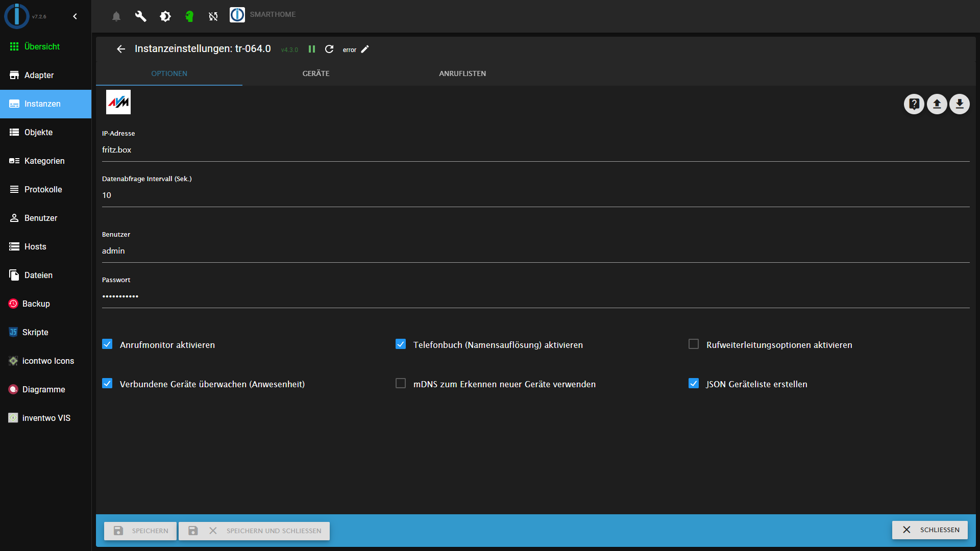This screenshot has width=980, height=551.
Task: Uncheck Anrufmonitor aktivieren
Action: pyautogui.click(x=107, y=344)
